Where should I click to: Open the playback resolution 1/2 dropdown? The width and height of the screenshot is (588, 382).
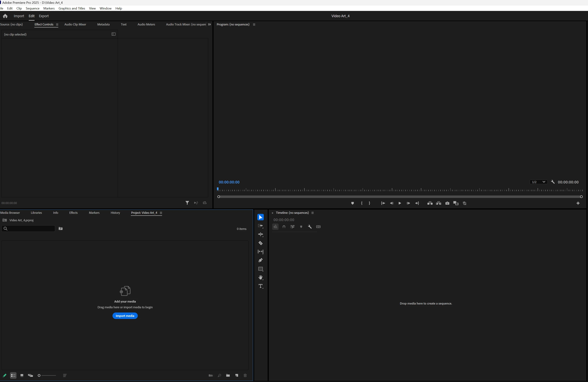pos(538,182)
